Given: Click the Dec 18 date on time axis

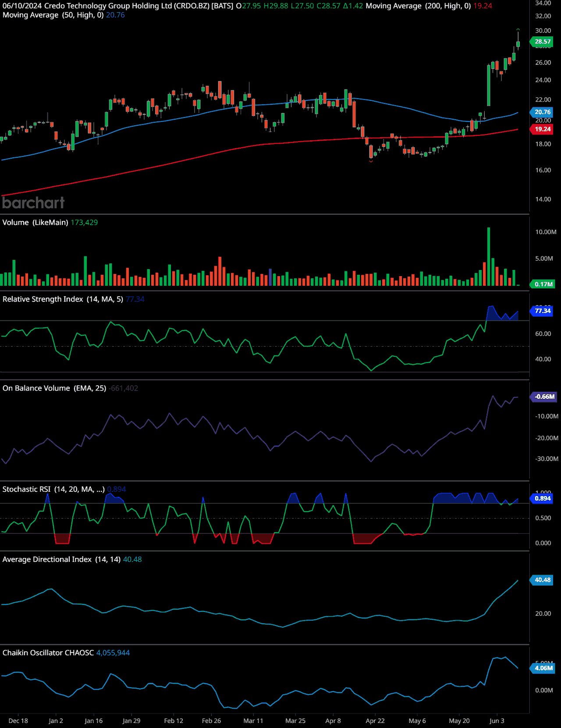Looking at the screenshot, I should tap(18, 721).
